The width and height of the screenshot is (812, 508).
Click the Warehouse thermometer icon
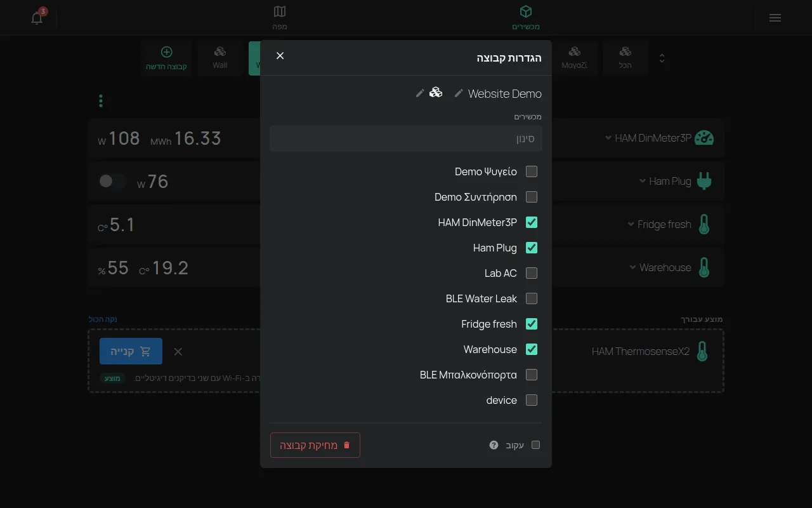704,267
